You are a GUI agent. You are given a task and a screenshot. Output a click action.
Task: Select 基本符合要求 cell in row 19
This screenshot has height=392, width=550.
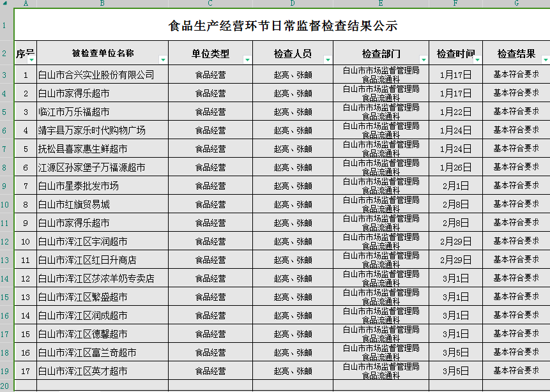[516, 371]
